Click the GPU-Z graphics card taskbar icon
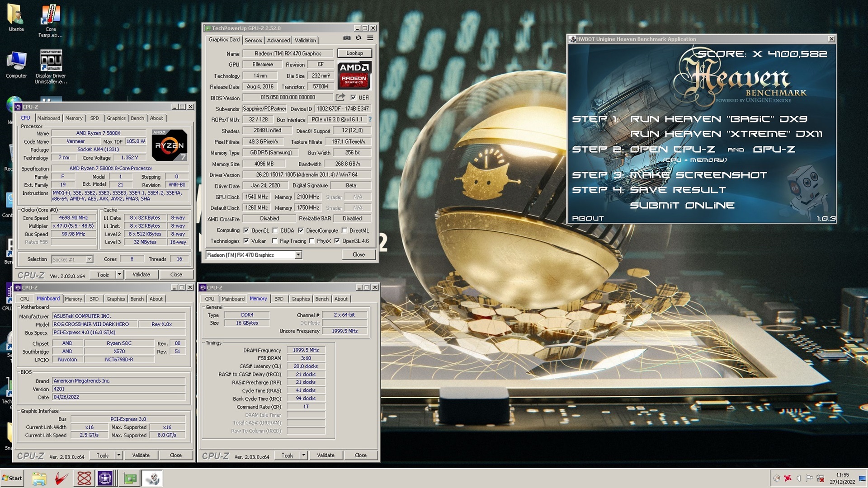 130,478
